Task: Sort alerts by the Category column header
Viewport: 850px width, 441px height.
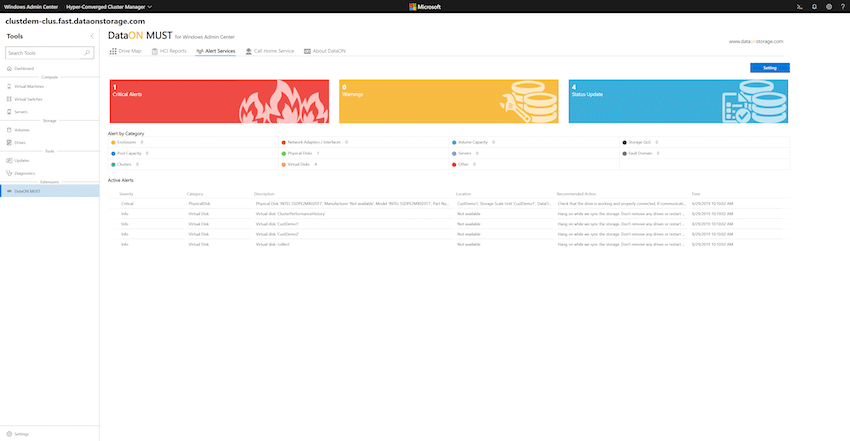Action: click(x=195, y=193)
